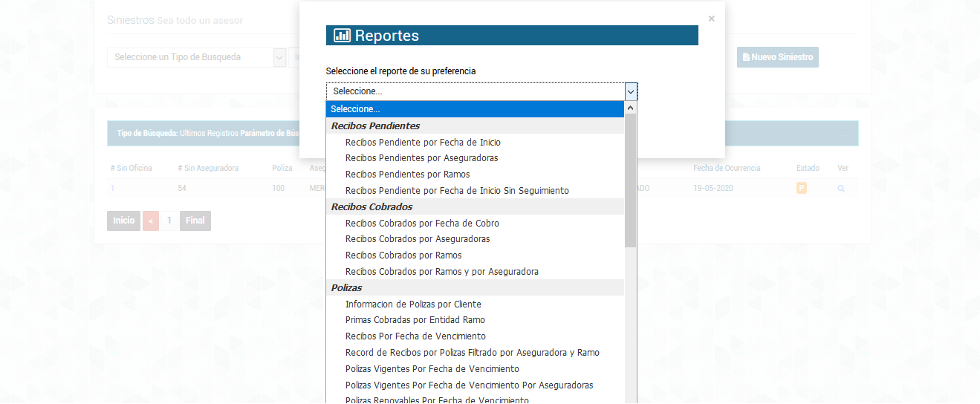
Task: Click the Nuevo Siniestro button
Action: pos(777,57)
